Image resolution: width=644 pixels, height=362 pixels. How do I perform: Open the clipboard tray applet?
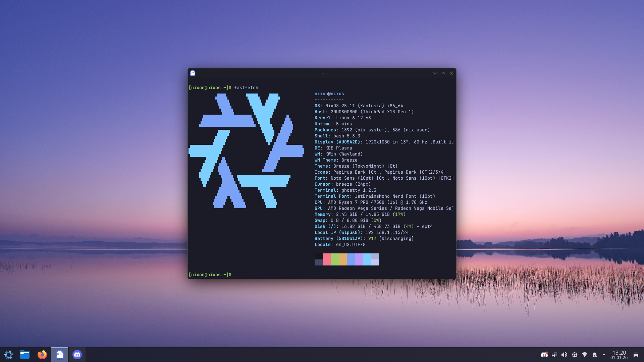tap(554, 355)
